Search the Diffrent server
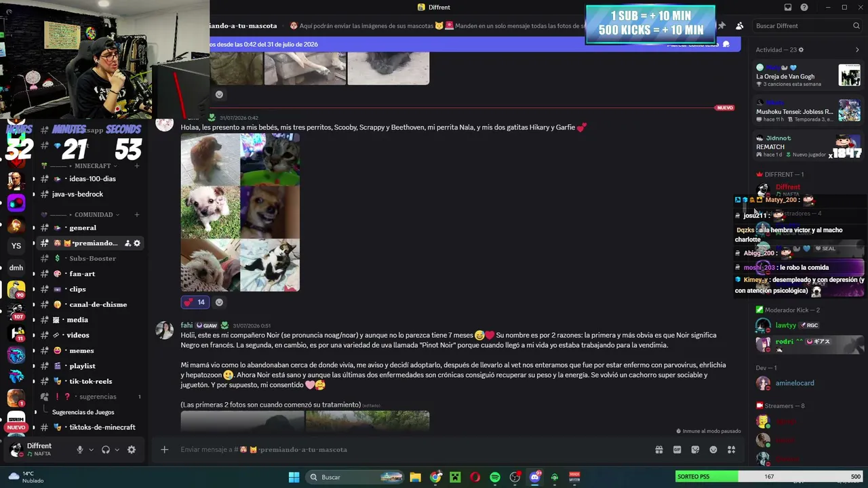The width and height of the screenshot is (868, 488). tap(808, 26)
